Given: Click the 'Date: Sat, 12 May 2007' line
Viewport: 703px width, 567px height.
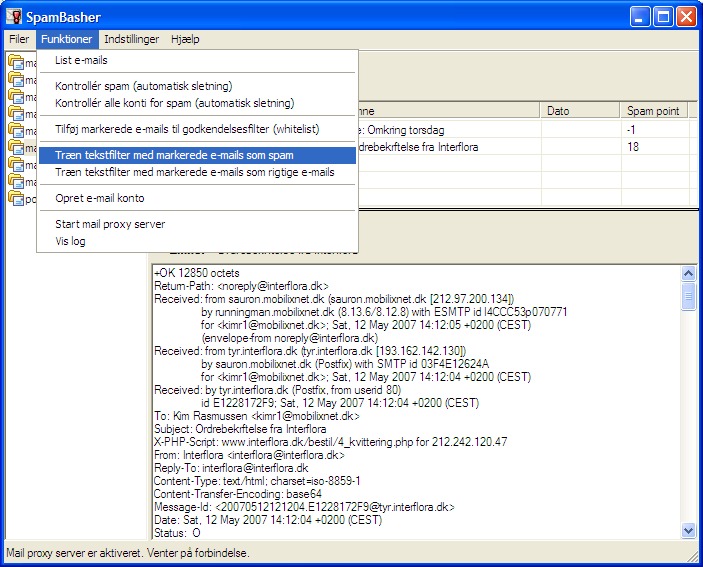Looking at the screenshot, I should 268,520.
